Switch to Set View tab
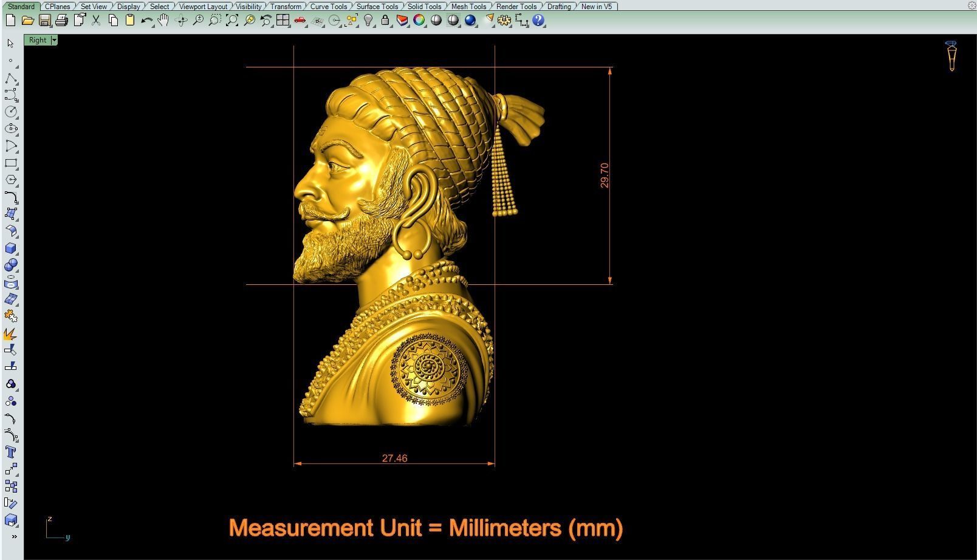The width and height of the screenshot is (977, 560). pos(94,6)
